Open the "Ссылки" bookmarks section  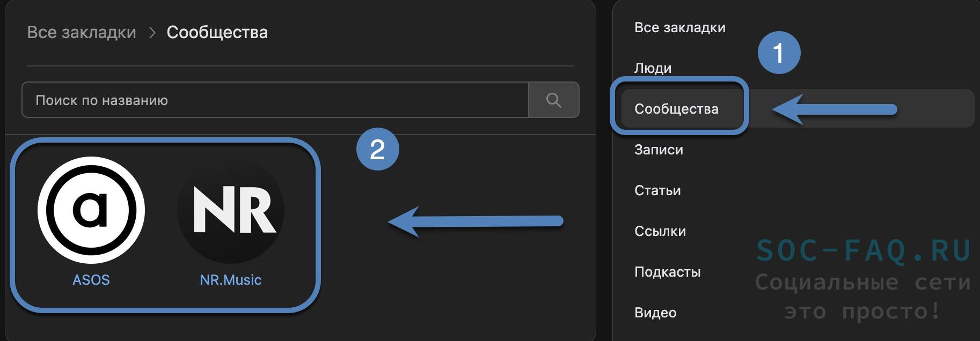point(660,231)
